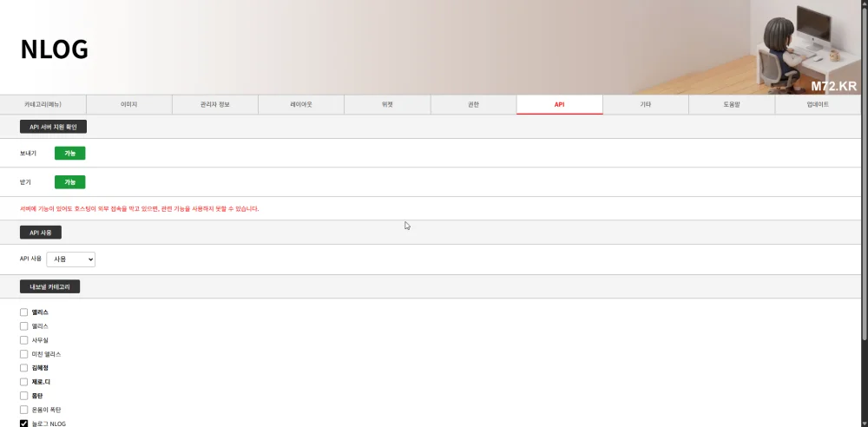Click the M72.KR banner illustration

(803, 47)
